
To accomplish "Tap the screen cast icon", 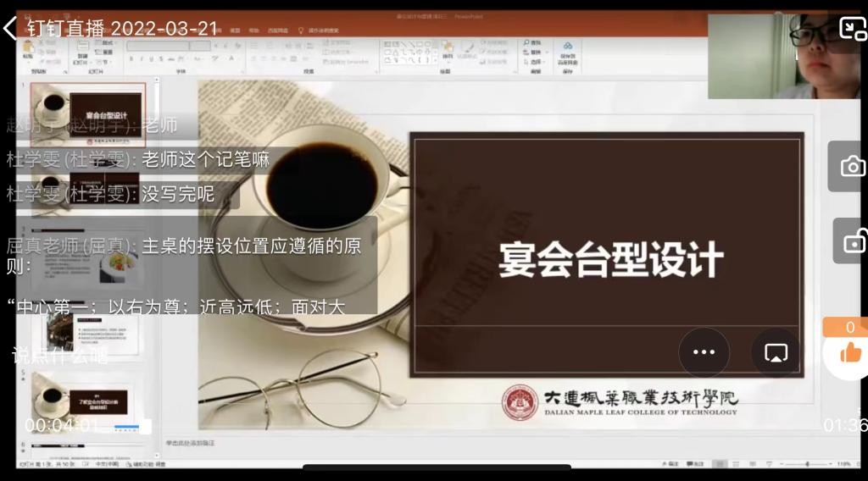I will (x=776, y=352).
